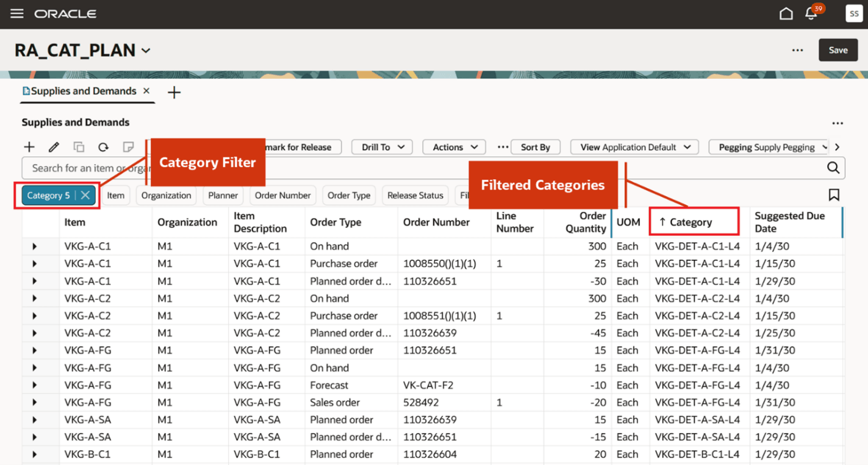
Task: Expand the VKG-A-FG Sales order row
Action: pos(34,402)
